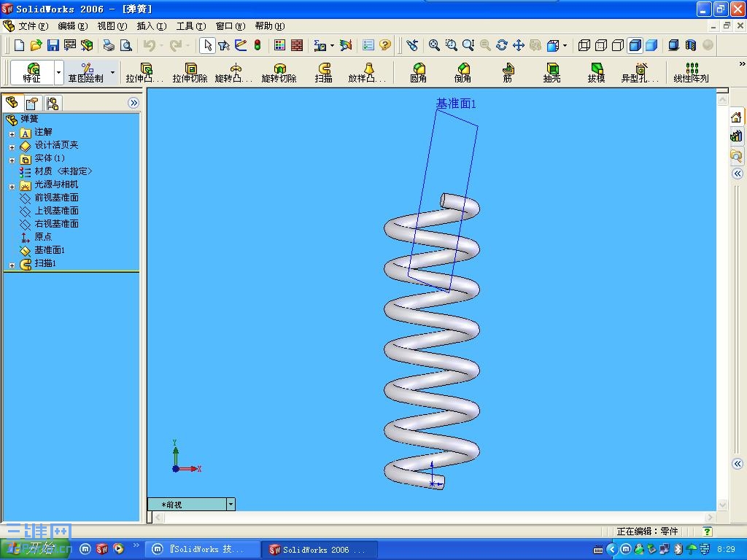Click Zoom to Fit icon
747x560 pixels.
pyautogui.click(x=434, y=45)
